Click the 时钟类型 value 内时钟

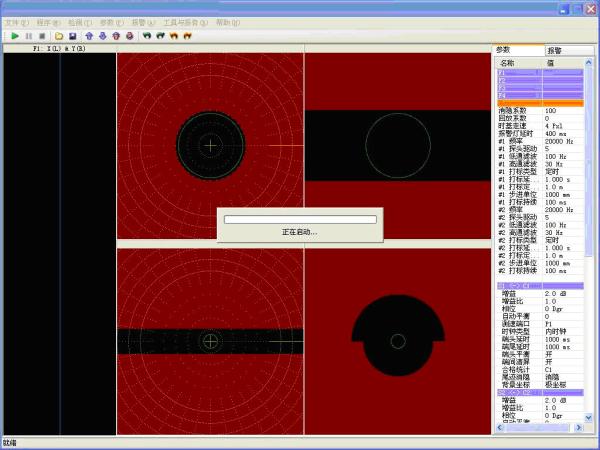point(555,332)
